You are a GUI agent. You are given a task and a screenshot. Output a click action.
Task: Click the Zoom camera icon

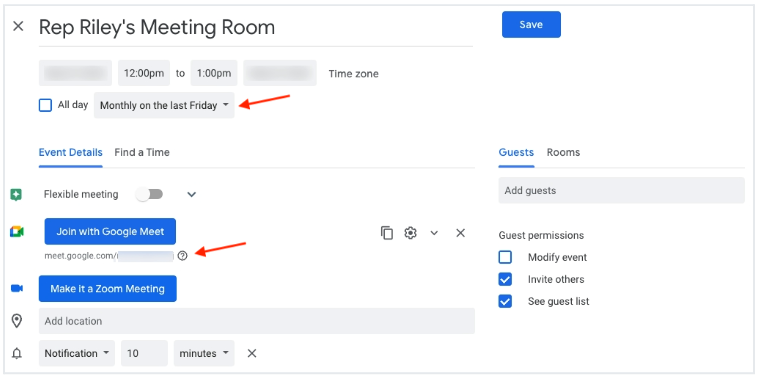[x=17, y=288]
